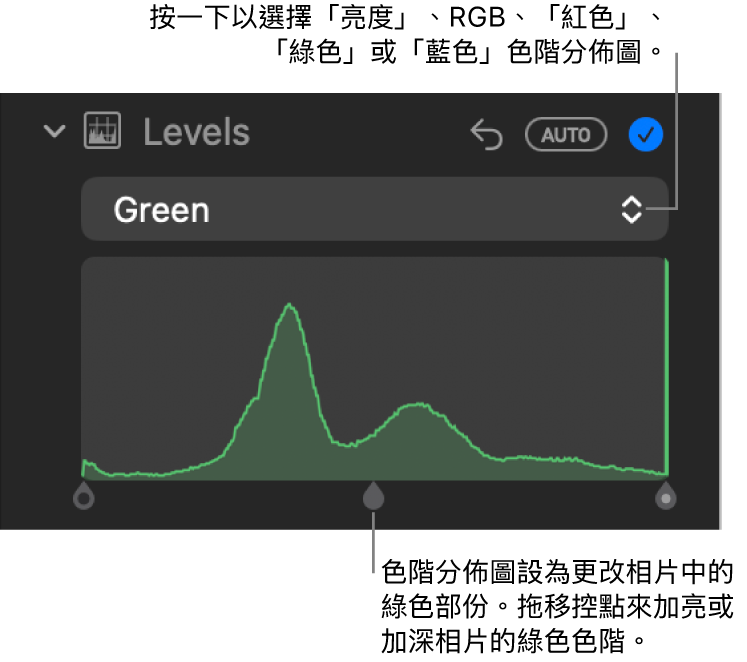Open the Green channel pop-up menu
Screen dimensions: 747x662
click(x=375, y=210)
